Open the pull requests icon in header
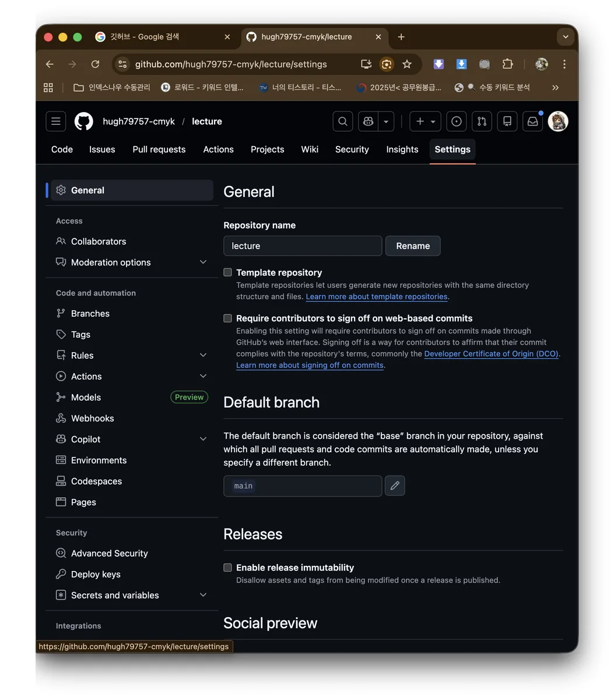Screen dimensions: 614x700 point(482,121)
